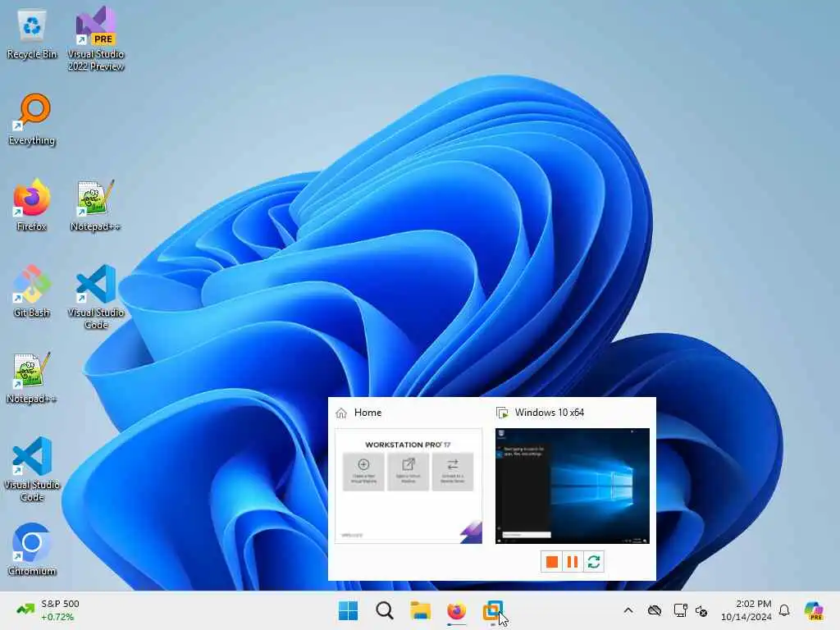Open Notepad++ shortcut below Git Bash

point(32,378)
